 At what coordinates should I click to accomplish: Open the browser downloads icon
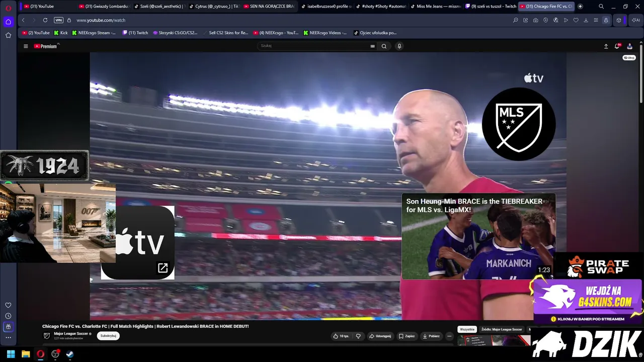(x=586, y=20)
